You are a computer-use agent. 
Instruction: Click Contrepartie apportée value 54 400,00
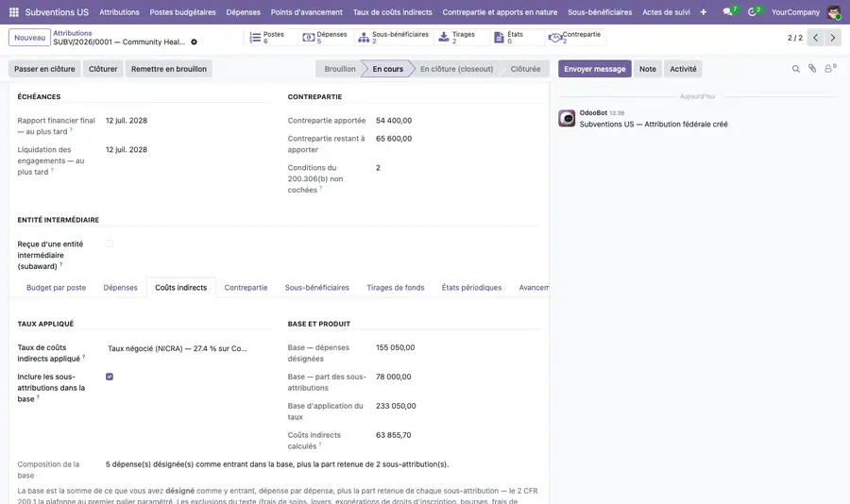(394, 120)
